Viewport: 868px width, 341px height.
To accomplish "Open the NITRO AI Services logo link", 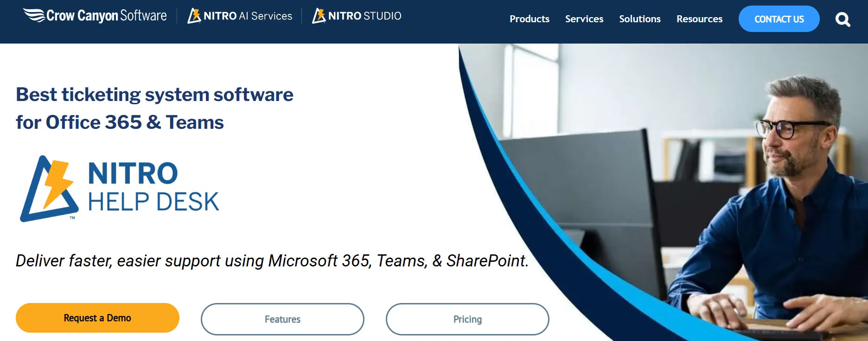I will [x=240, y=16].
